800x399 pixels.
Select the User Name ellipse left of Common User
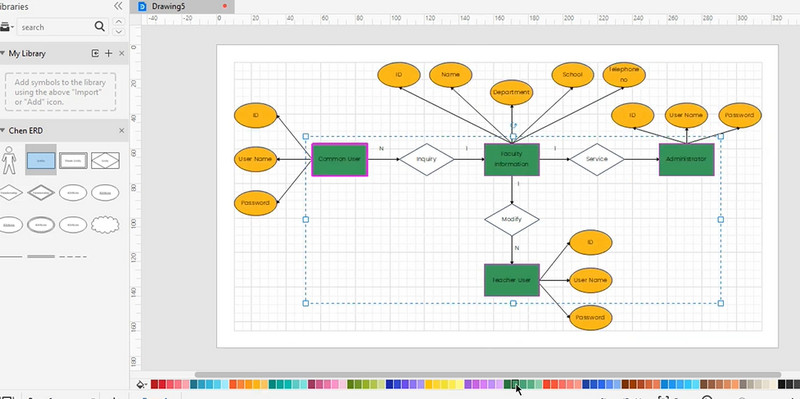(x=256, y=159)
